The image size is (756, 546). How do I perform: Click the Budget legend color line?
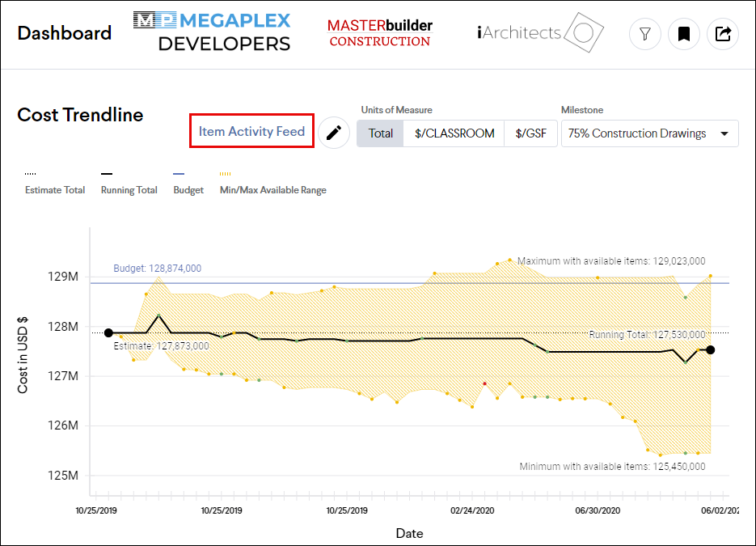click(179, 174)
